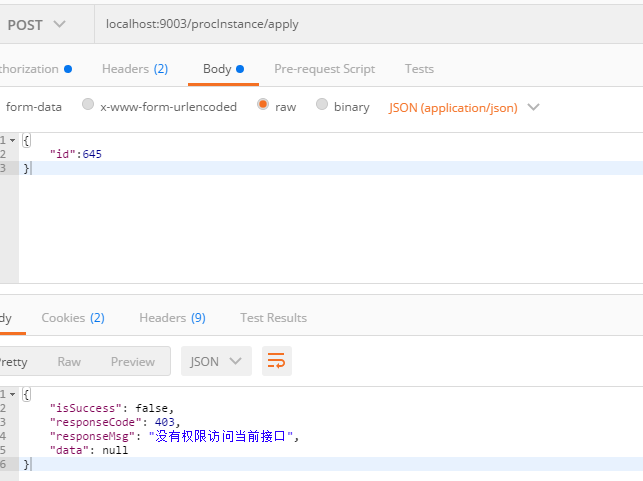The width and height of the screenshot is (643, 481).
Task: Switch response view to Pretty
Action: coord(14,362)
